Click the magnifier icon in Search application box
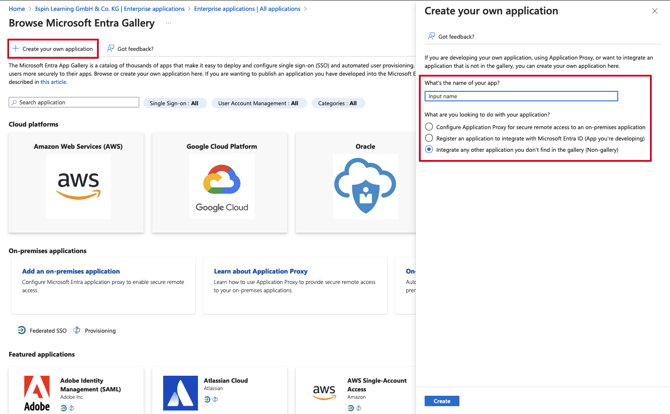Viewport: 670px width, 414px height. tap(14, 103)
